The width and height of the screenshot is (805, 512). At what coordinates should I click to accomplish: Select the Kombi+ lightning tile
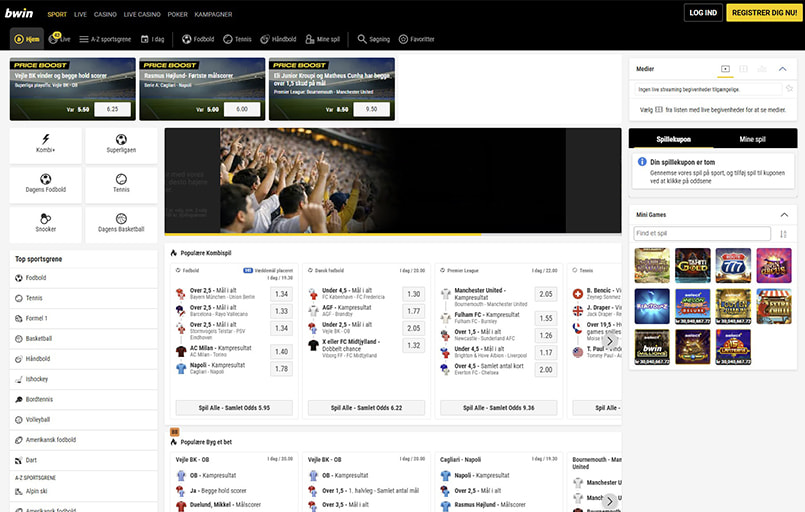(46, 145)
